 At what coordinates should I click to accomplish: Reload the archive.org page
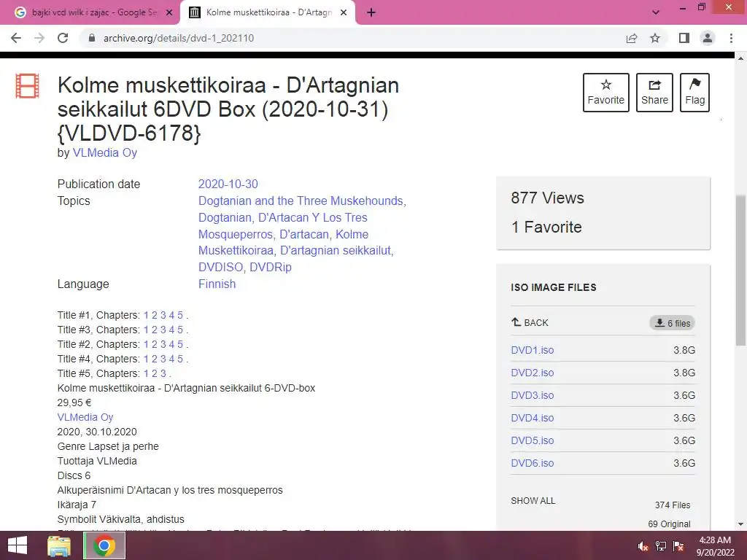pyautogui.click(x=63, y=38)
